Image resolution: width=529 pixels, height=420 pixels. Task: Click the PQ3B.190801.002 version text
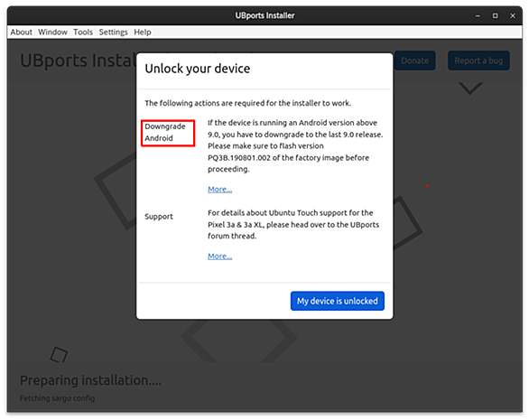click(239, 158)
